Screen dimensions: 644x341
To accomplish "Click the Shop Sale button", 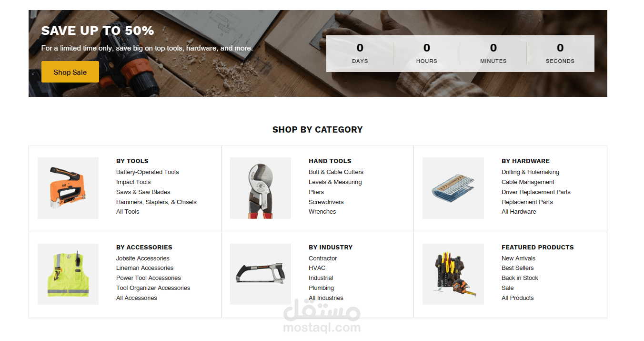I will point(70,72).
